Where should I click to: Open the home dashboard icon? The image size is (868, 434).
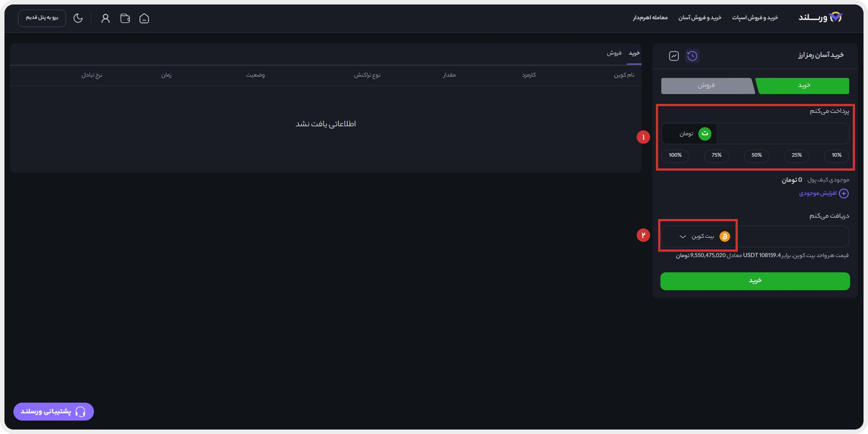[144, 18]
